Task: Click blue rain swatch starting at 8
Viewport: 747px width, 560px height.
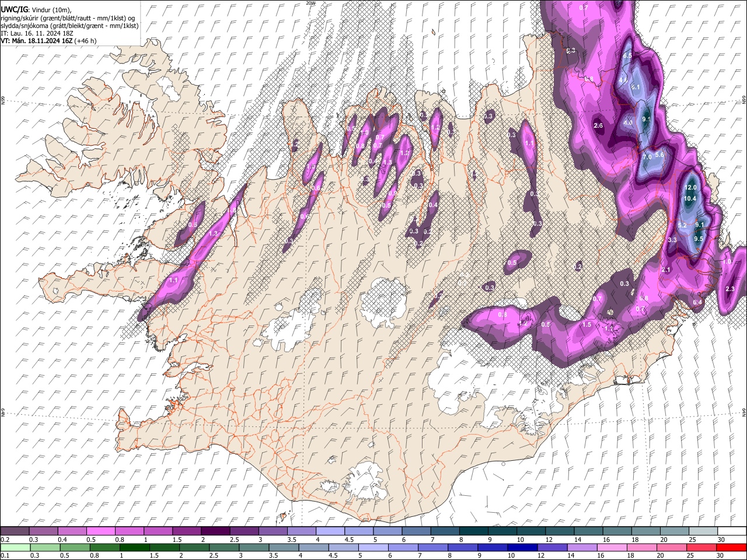Action: point(462,547)
